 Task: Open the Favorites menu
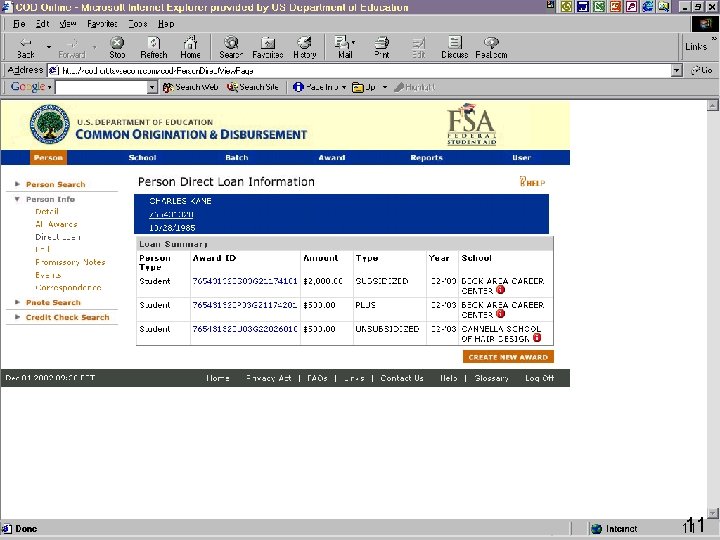coord(102,23)
